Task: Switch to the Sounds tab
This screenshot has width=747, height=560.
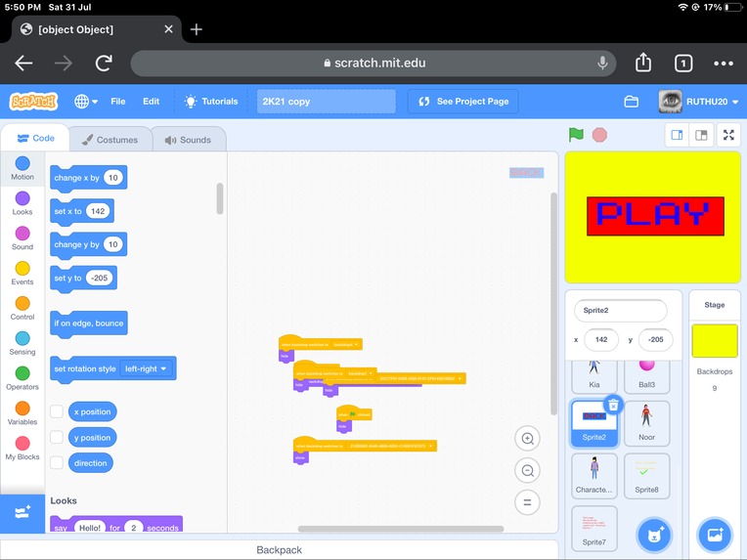Action: click(188, 140)
